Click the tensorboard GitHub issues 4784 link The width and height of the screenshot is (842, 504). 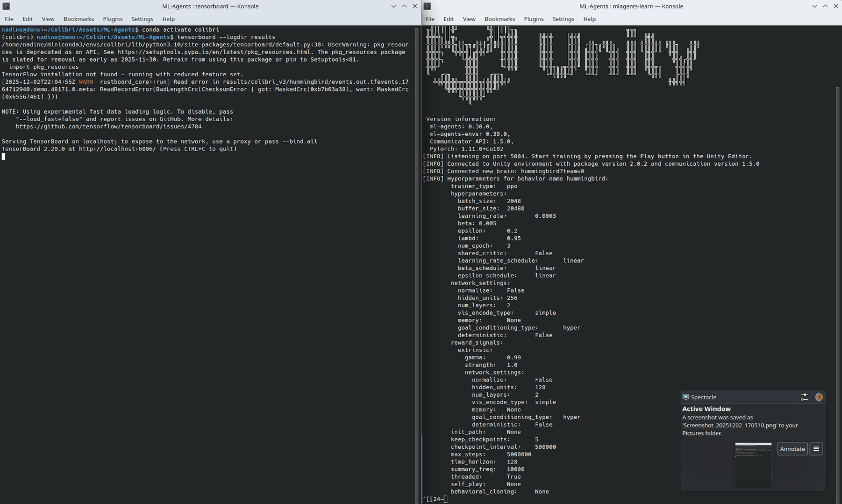[108, 126]
